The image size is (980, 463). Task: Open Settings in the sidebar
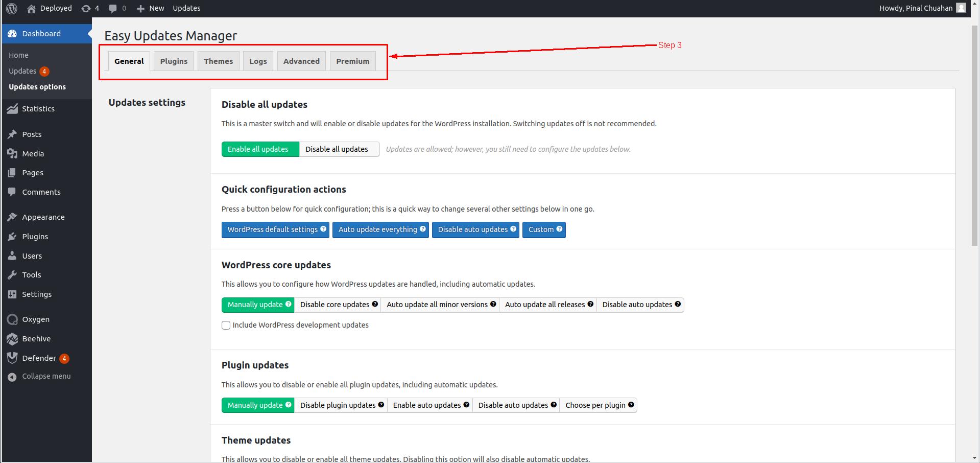coord(37,294)
